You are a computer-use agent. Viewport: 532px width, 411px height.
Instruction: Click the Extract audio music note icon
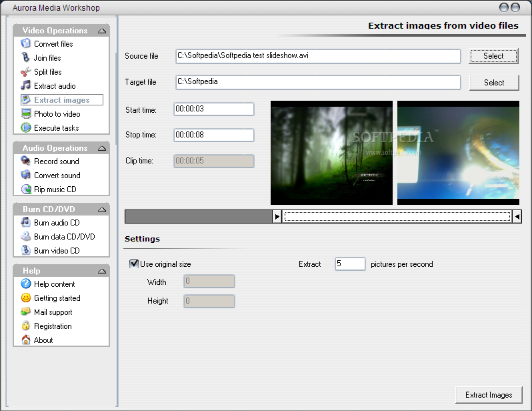pos(26,86)
